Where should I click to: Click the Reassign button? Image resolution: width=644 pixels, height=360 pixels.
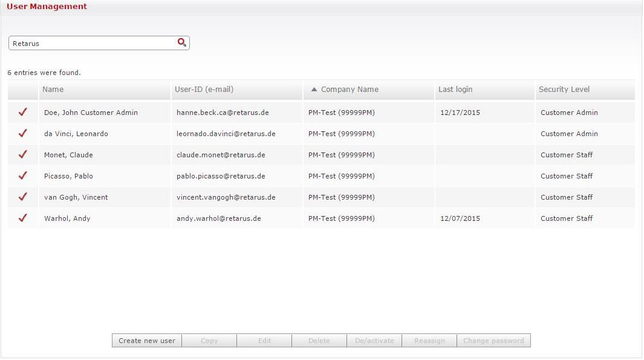pyautogui.click(x=429, y=341)
